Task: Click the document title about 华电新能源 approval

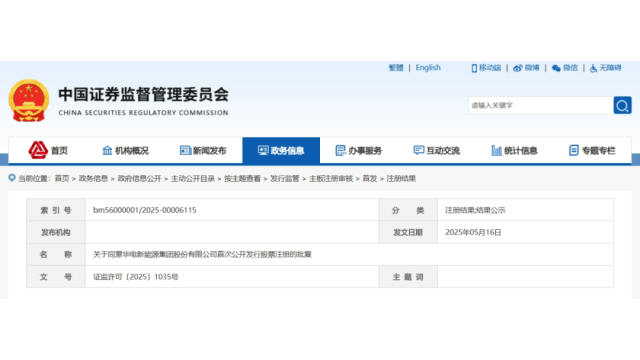Action: click(202, 254)
